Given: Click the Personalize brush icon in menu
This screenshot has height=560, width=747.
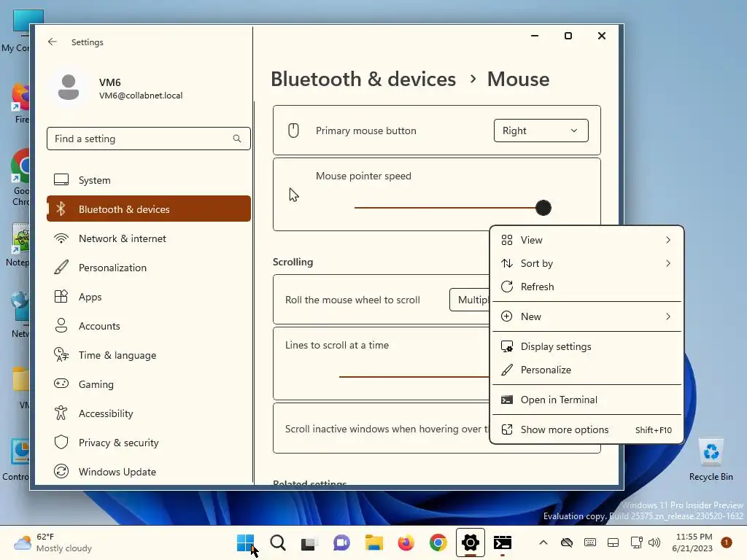Looking at the screenshot, I should click(x=507, y=370).
